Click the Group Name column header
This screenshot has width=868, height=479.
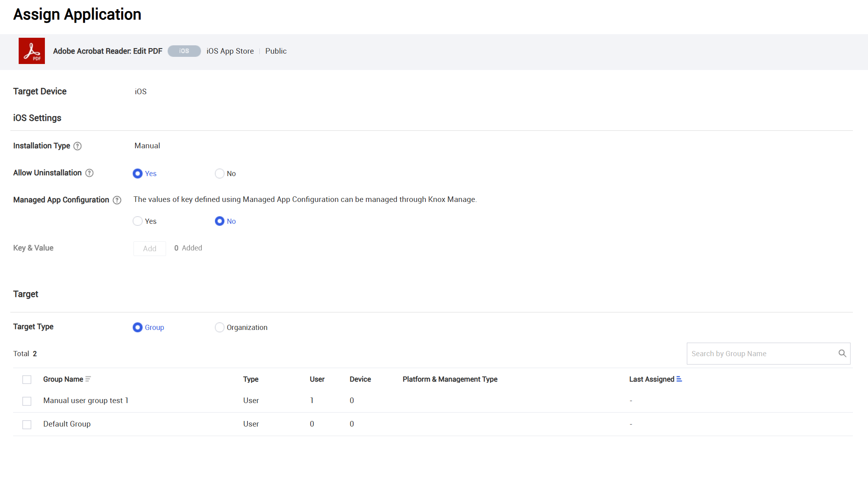pos(63,379)
